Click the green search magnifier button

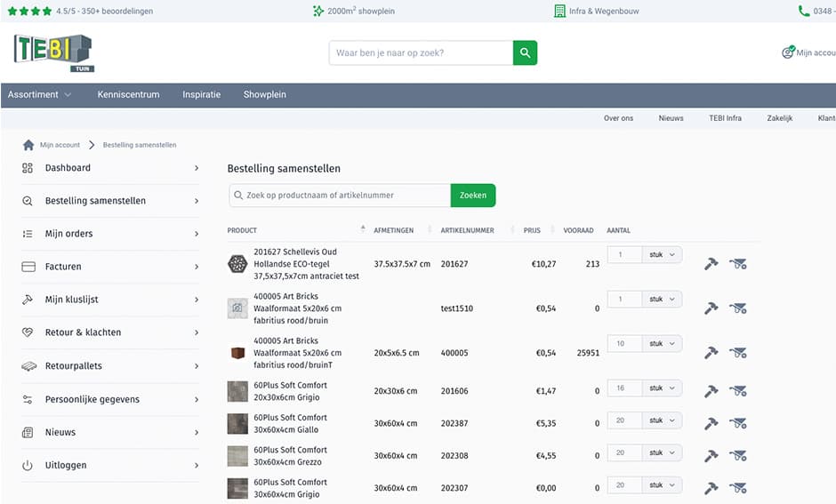pos(525,53)
